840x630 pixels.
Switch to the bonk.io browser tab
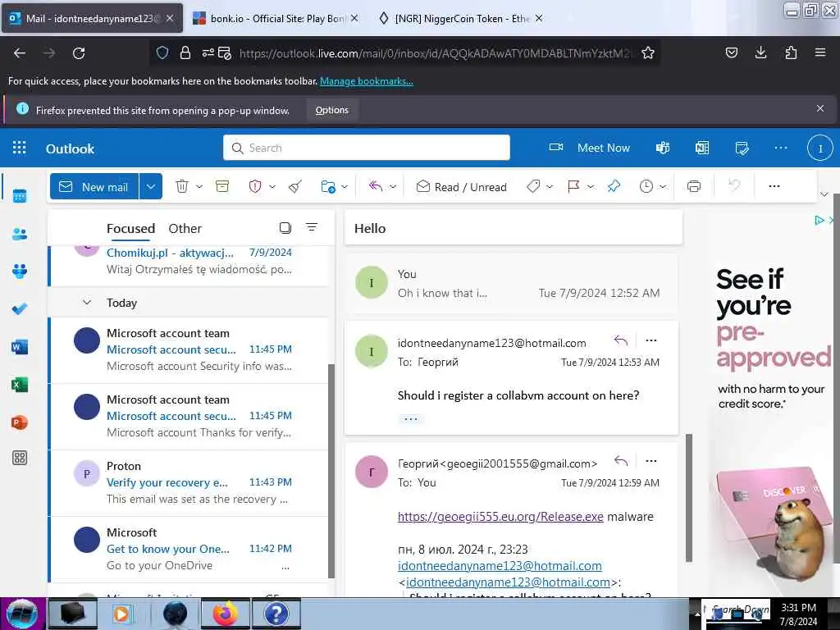click(275, 18)
